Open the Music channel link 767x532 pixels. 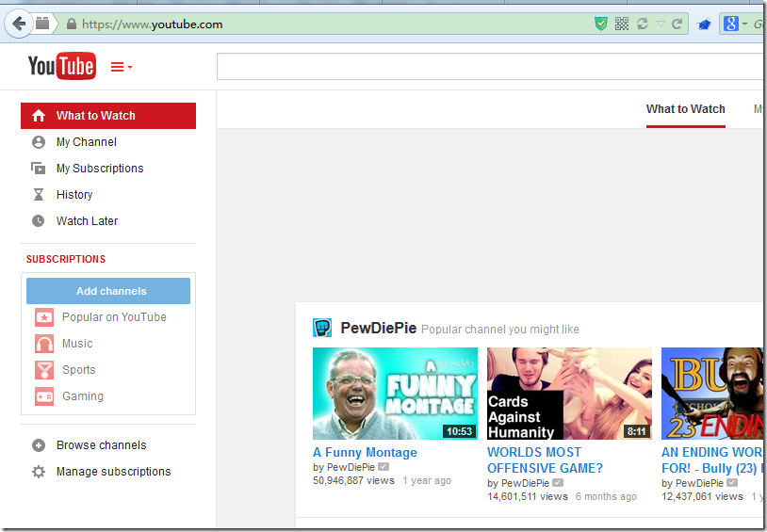point(77,344)
